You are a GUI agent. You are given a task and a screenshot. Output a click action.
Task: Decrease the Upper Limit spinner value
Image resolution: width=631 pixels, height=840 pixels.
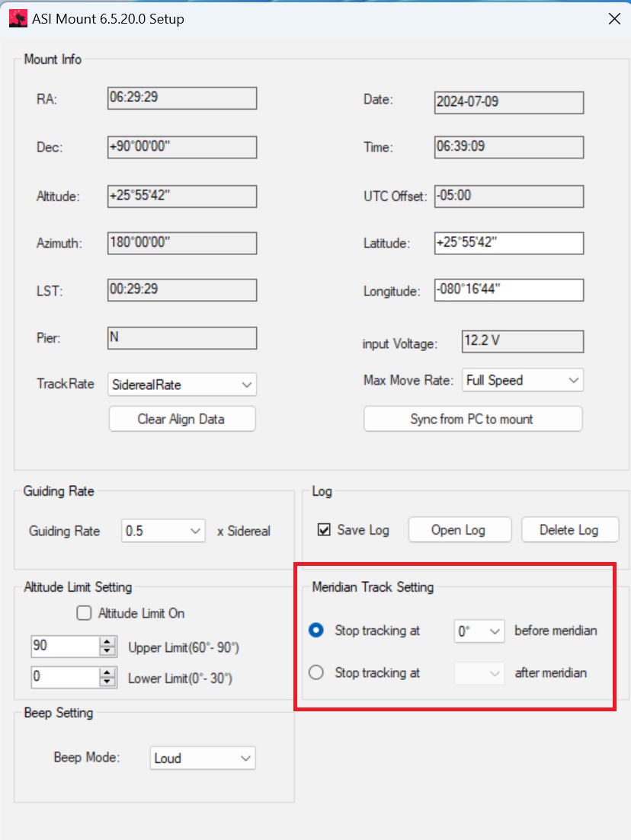[107, 651]
